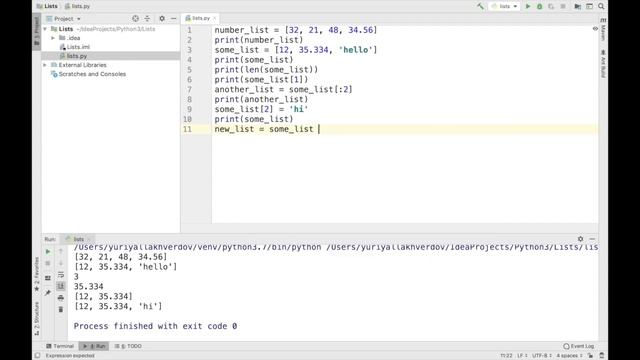Open Maven side tool window tab
The height and width of the screenshot is (360, 640).
coord(603,30)
